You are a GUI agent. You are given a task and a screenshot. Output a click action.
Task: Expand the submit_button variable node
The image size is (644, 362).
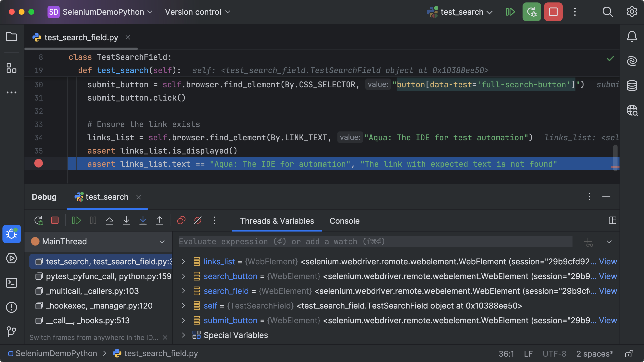(x=184, y=321)
